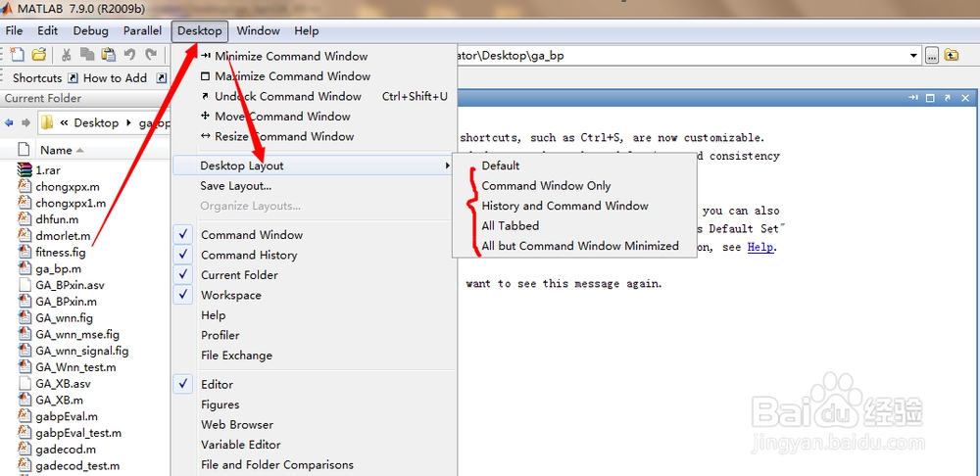This screenshot has height=476, width=980.
Task: Select GA_BPxin.asv in file list
Action: tap(70, 285)
